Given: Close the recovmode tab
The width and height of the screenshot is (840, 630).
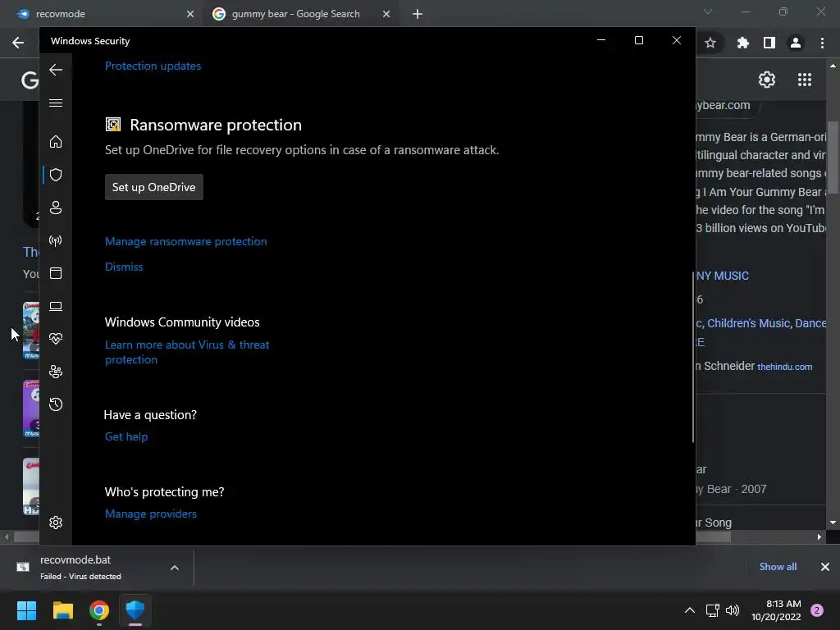Looking at the screenshot, I should (x=190, y=14).
